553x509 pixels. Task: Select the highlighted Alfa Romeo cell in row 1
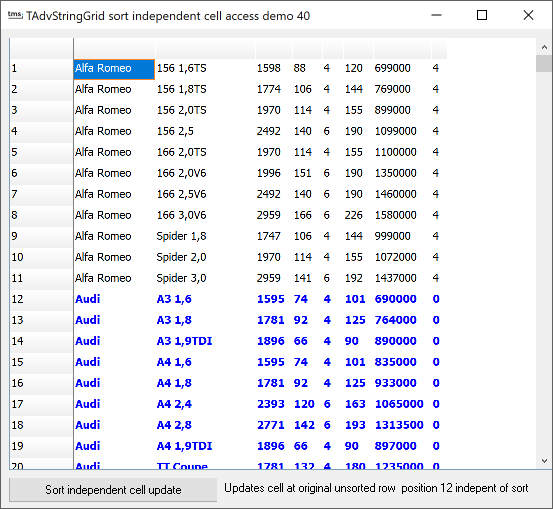[x=114, y=69]
